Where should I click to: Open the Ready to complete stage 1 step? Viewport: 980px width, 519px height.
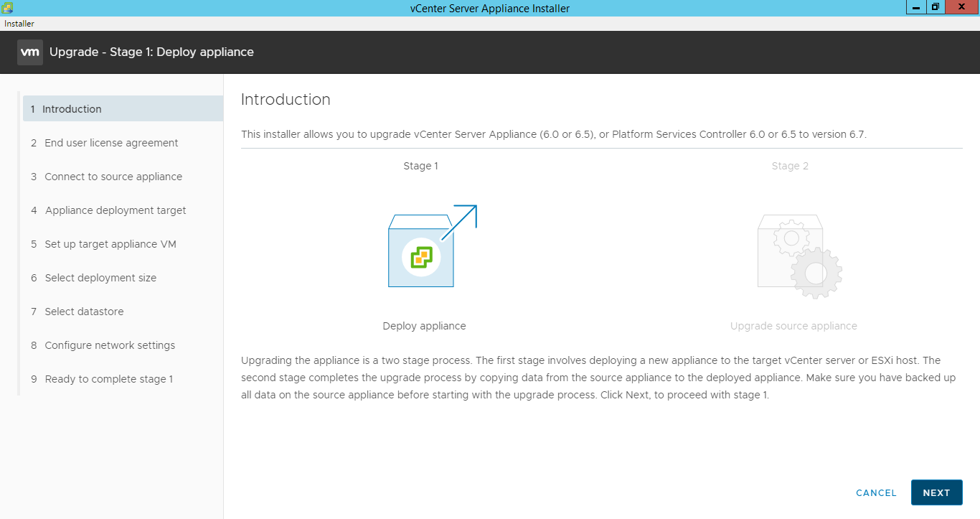pyautogui.click(x=109, y=378)
